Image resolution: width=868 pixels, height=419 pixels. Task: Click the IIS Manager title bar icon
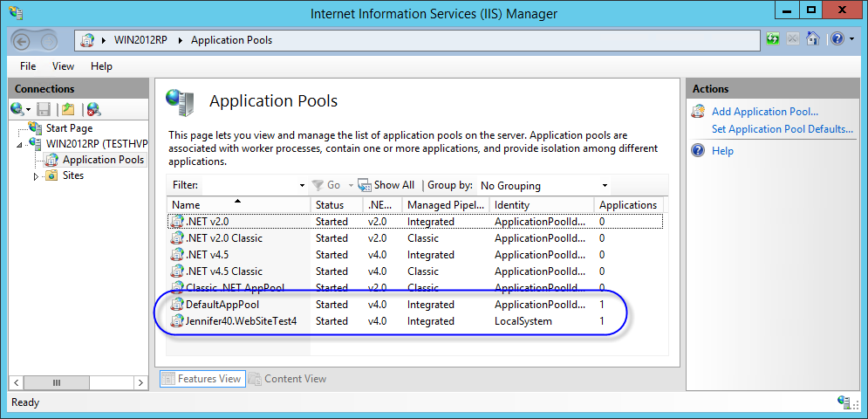(x=15, y=12)
